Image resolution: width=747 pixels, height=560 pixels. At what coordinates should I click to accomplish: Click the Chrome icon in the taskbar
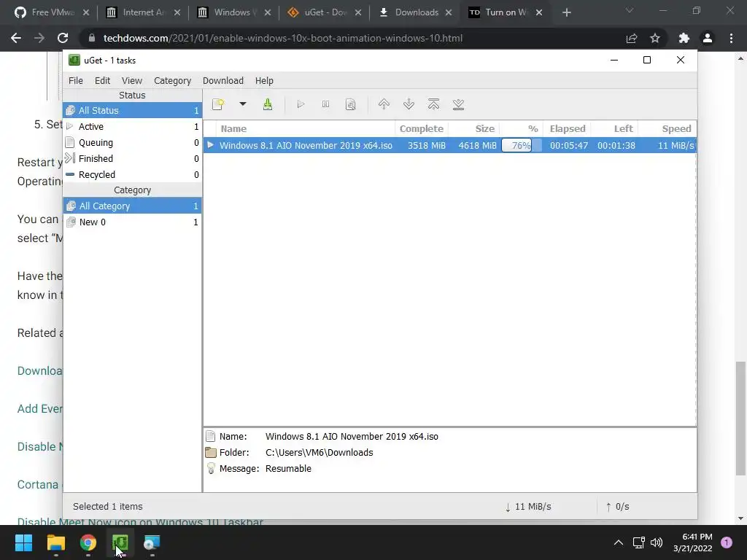point(88,542)
